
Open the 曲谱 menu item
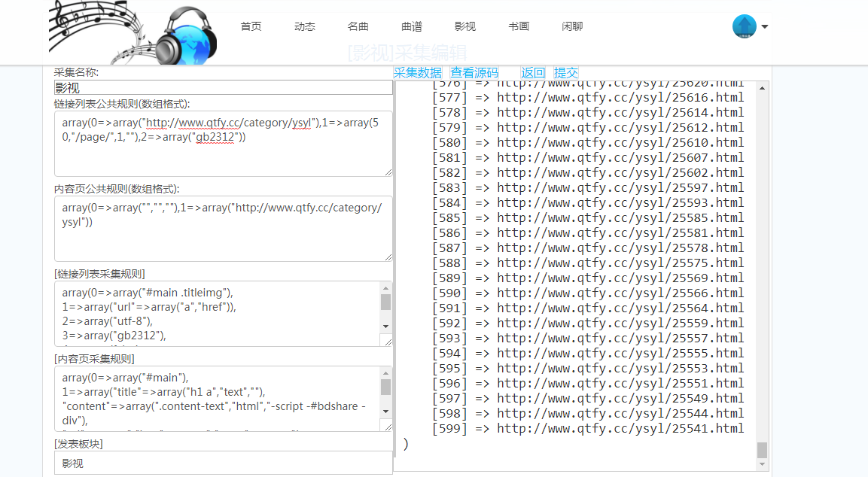tap(411, 26)
